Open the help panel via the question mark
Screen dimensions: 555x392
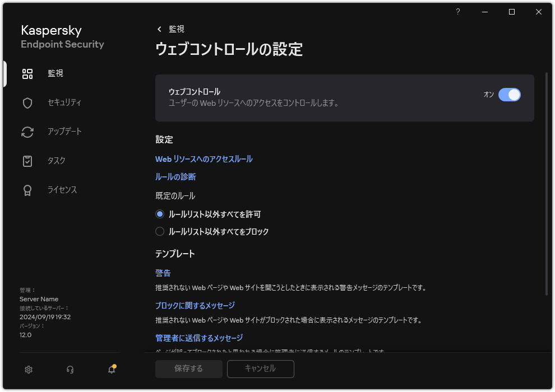point(457,12)
